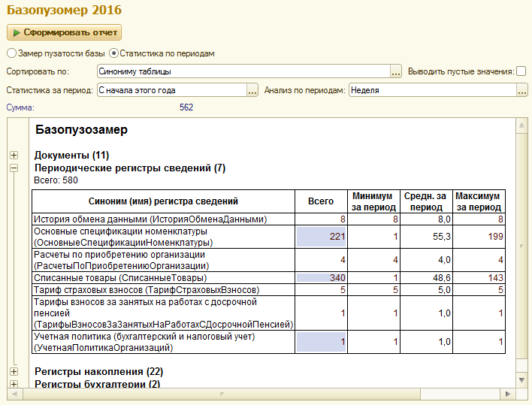Click the Сортировать по input field

click(243, 72)
